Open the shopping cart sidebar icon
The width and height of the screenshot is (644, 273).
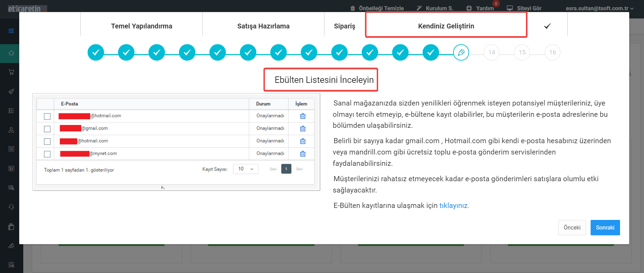coord(11,72)
